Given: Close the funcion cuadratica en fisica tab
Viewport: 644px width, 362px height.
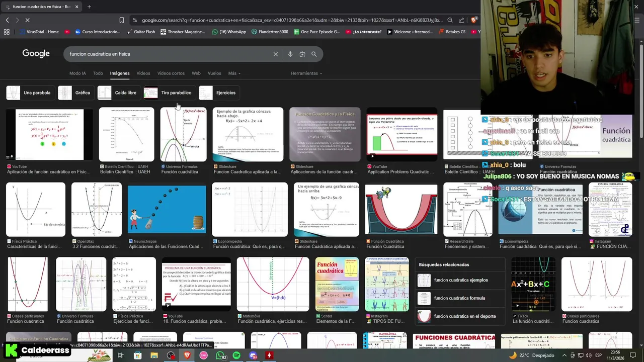Looking at the screenshot, I should pos(76,7).
